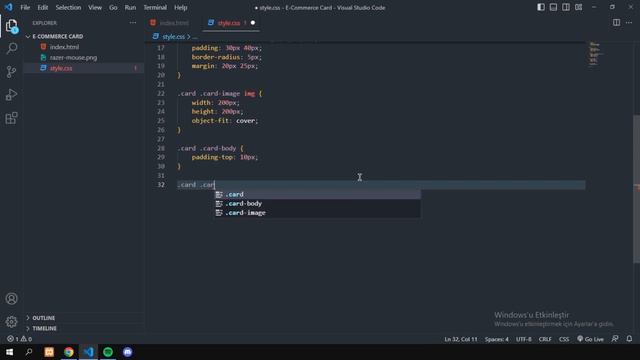Click line number 22 in the gutter
The height and width of the screenshot is (360, 640).
161,93
